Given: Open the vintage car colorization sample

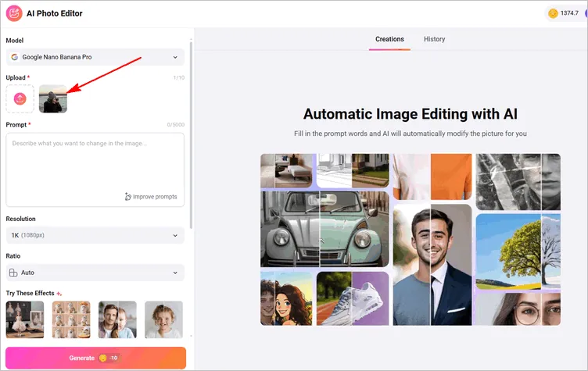Looking at the screenshot, I should (324, 229).
